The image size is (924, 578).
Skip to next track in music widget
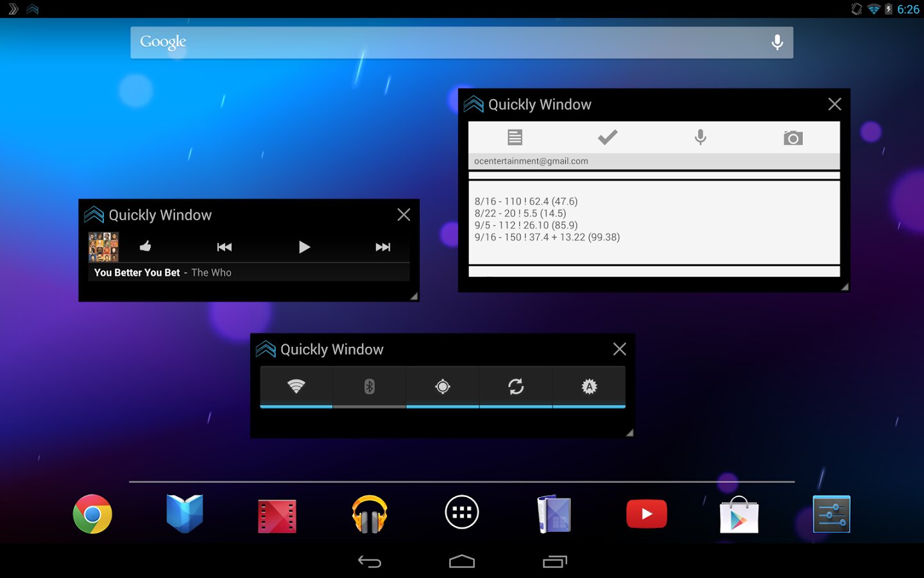(383, 247)
